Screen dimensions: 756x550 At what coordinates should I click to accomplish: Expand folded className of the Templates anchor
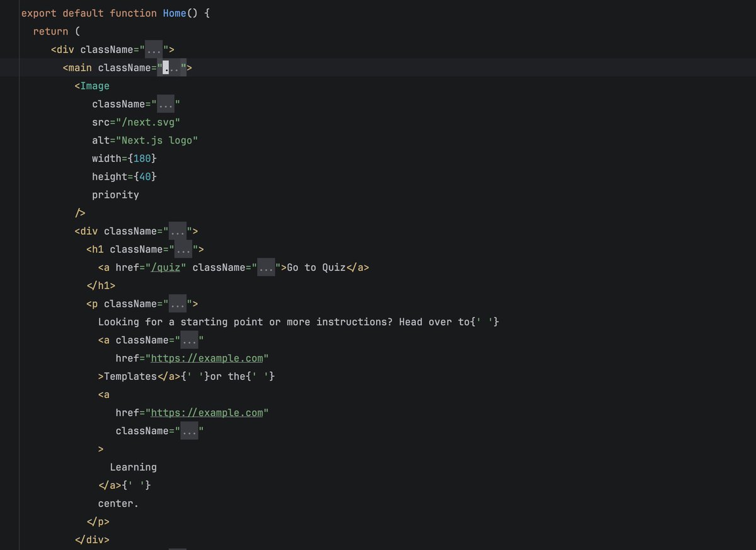pos(190,340)
